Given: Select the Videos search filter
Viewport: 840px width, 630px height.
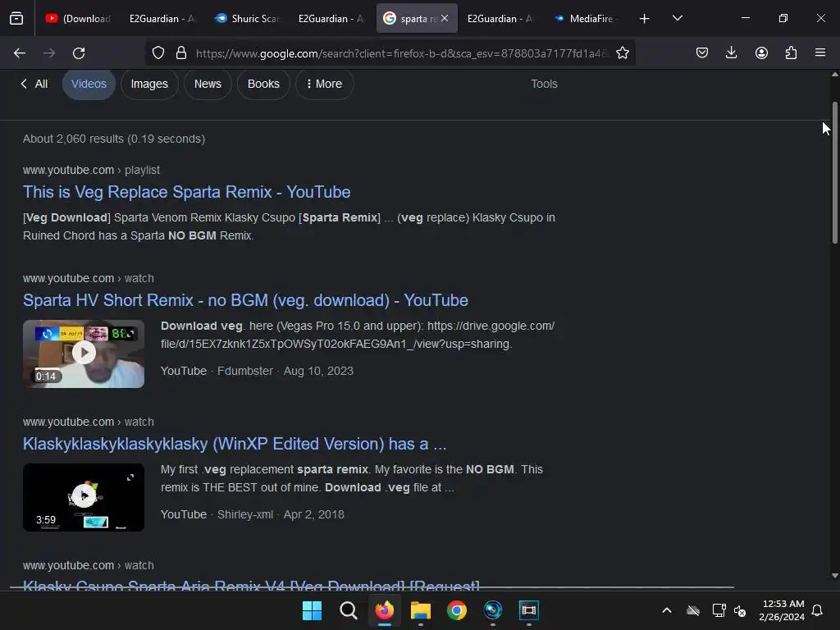Looking at the screenshot, I should [x=89, y=84].
